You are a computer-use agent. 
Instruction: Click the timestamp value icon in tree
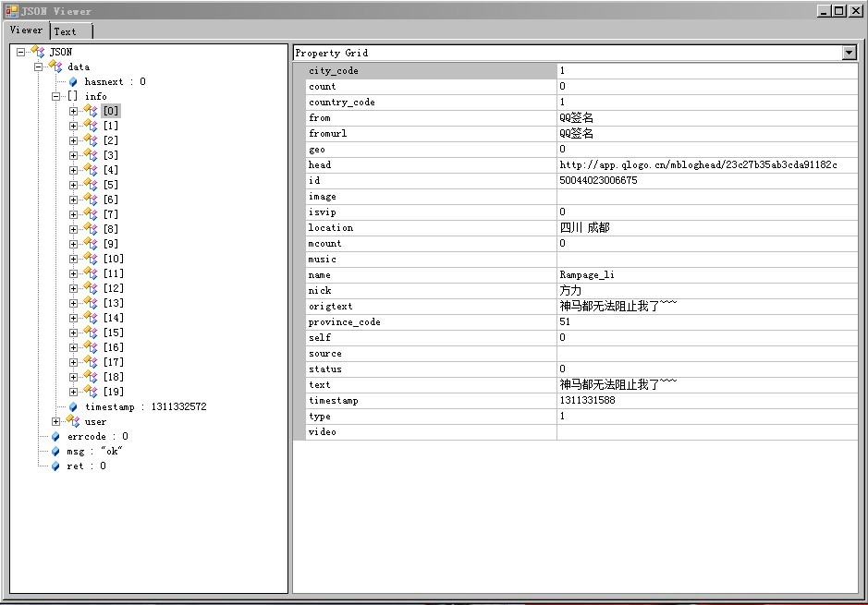pos(73,407)
